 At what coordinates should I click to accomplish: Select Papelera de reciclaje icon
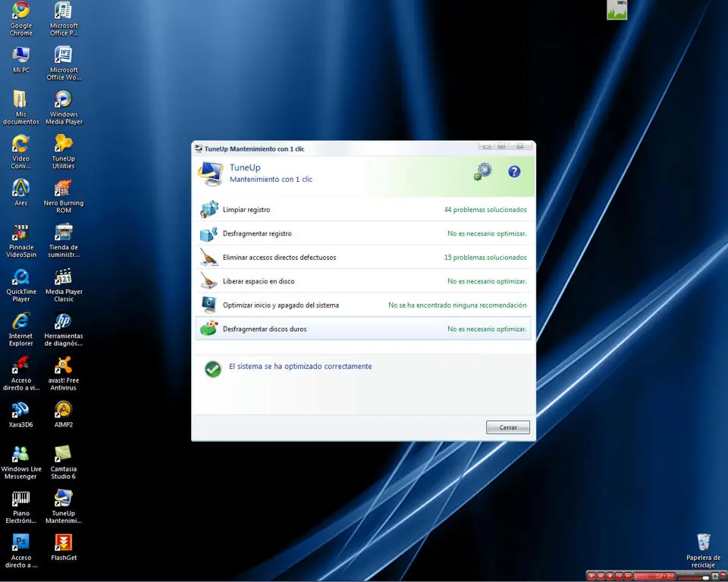704,551
